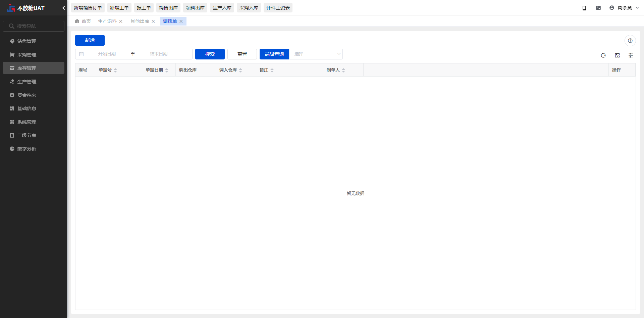This screenshot has height=318, width=644.
Task: Open the dashboard chart icon in header
Action: [598, 8]
